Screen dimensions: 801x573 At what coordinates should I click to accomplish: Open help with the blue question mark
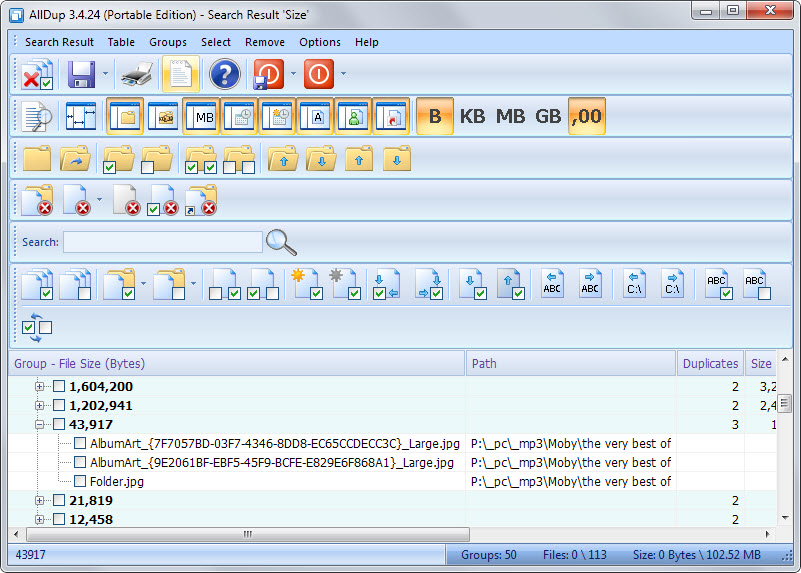click(224, 74)
